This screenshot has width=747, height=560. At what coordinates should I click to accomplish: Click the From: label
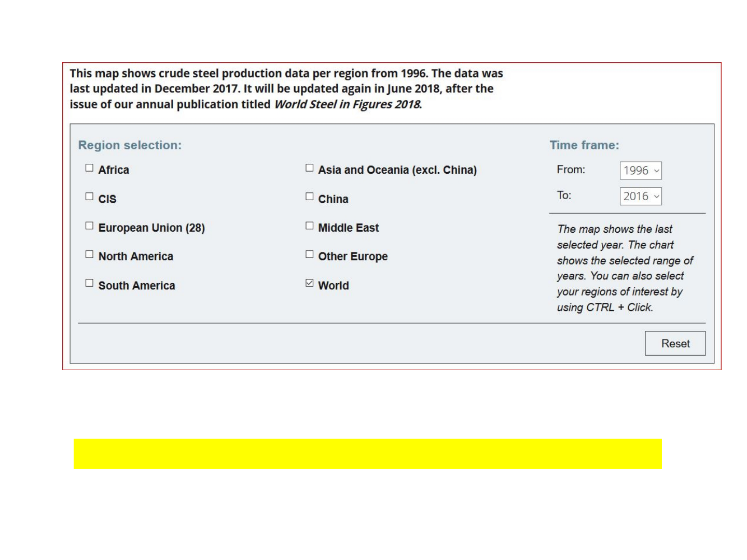[x=571, y=170]
